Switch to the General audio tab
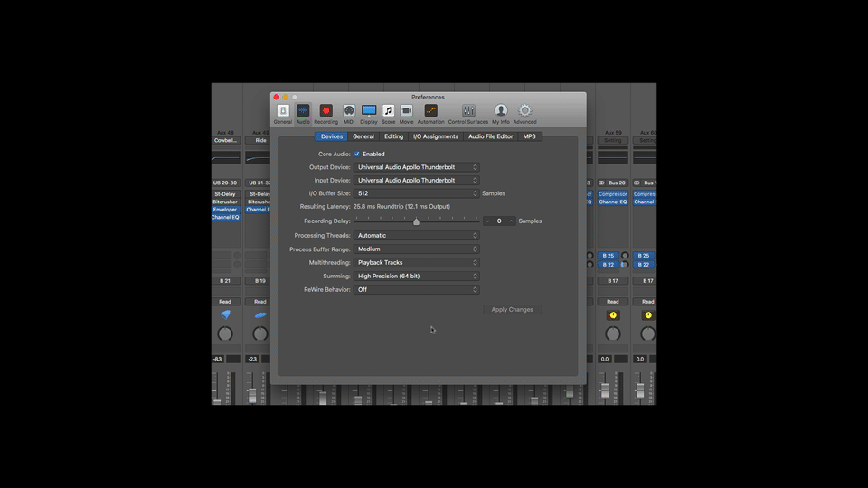Viewport: 868px width, 488px height. 363,136
